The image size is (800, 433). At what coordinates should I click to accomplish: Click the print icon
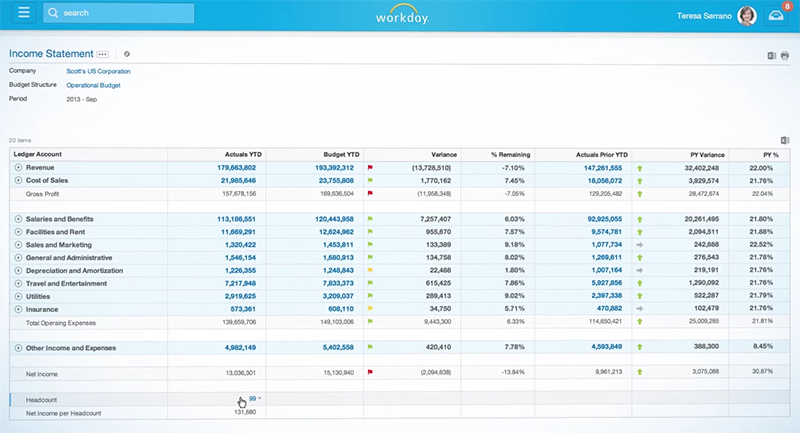tap(785, 55)
